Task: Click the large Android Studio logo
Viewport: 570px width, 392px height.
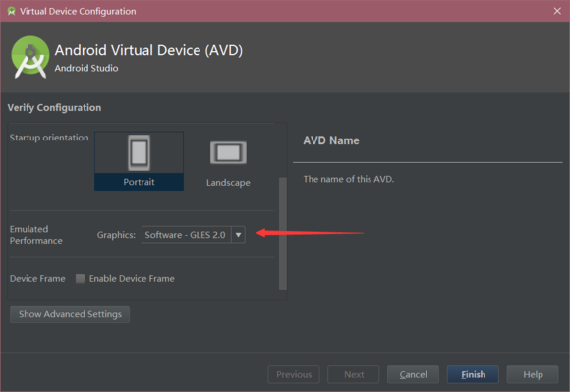Action: pyautogui.click(x=30, y=57)
